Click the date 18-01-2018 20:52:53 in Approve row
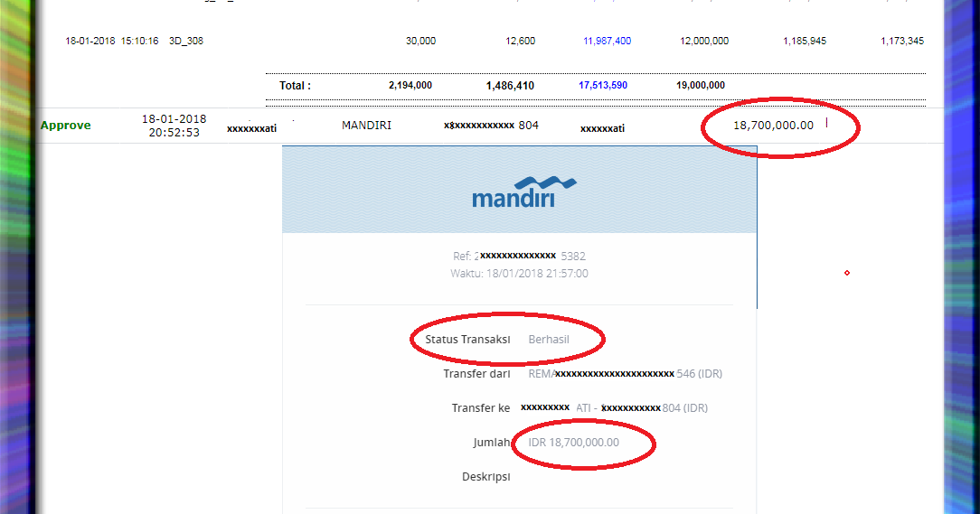Image resolution: width=980 pixels, height=514 pixels. pyautogui.click(x=174, y=126)
